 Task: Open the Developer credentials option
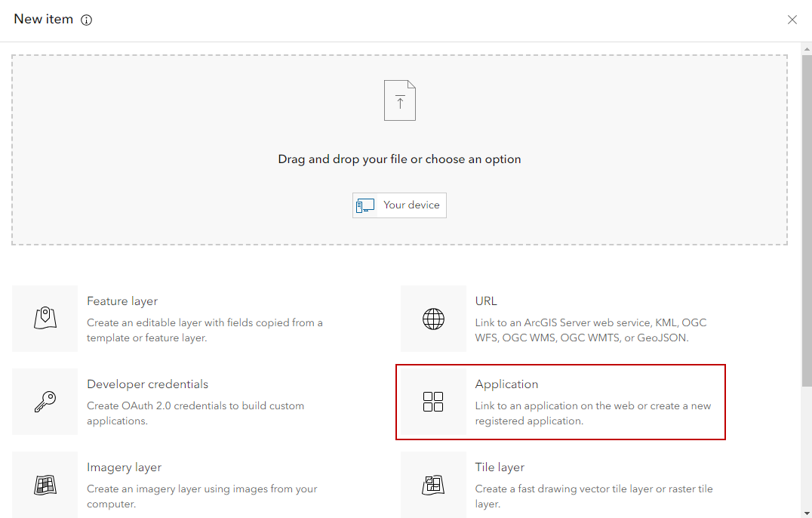pos(147,384)
